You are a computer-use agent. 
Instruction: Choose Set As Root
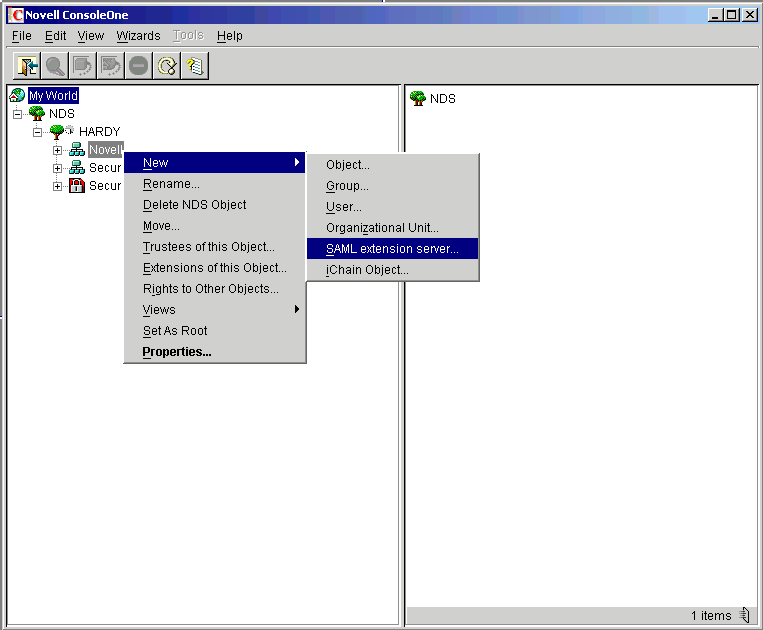click(x=215, y=331)
